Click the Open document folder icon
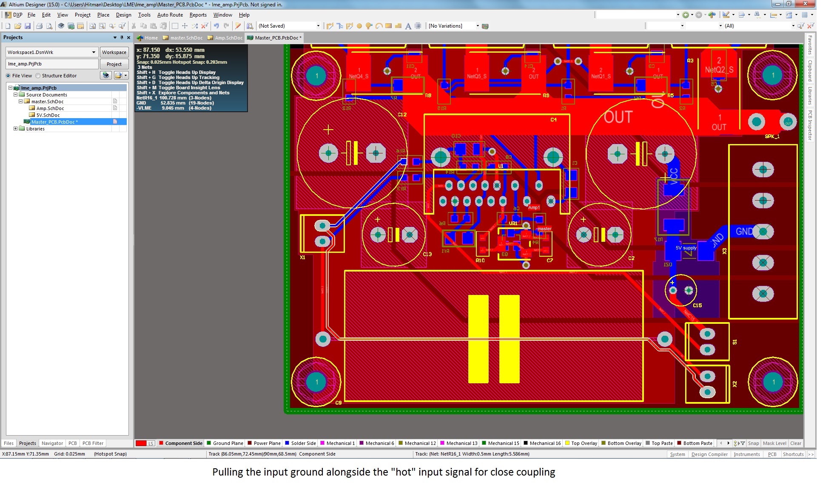 point(18,26)
